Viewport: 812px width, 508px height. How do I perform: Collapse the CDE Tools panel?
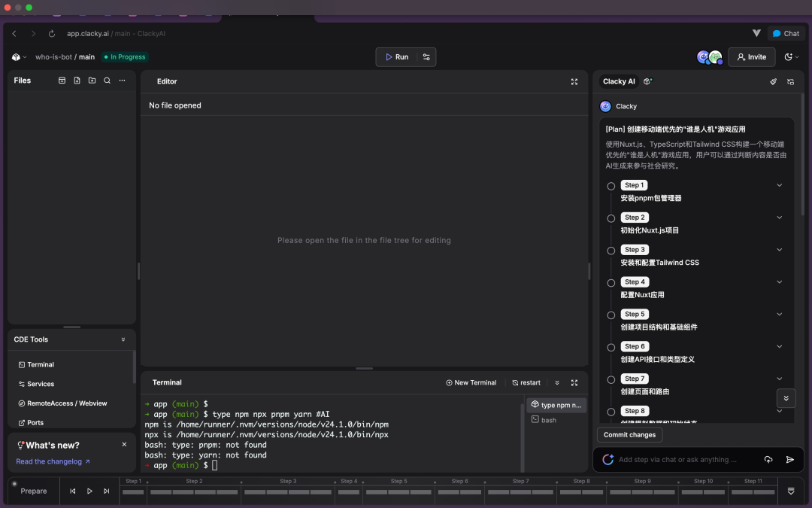pos(123,339)
